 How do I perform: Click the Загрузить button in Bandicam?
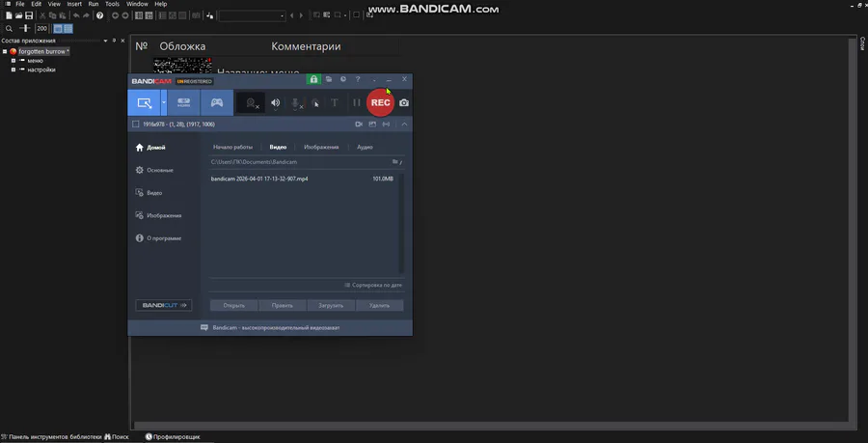(x=331, y=305)
